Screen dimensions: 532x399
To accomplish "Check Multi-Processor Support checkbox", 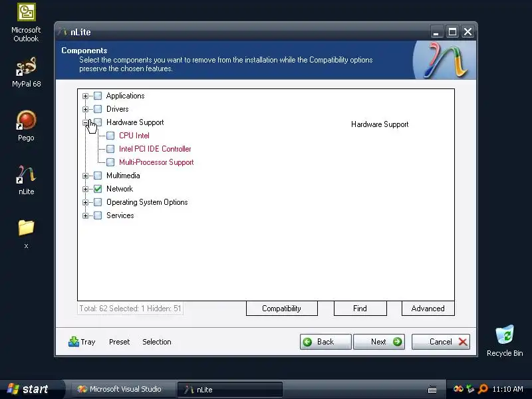I will [x=110, y=162].
